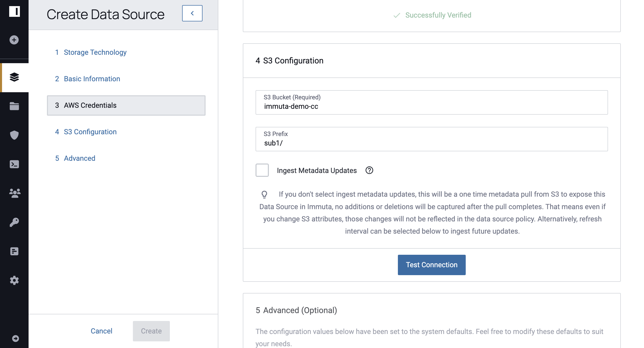Go to step 1 Storage Technology
Image resolution: width=644 pixels, height=348 pixels.
[x=91, y=52]
